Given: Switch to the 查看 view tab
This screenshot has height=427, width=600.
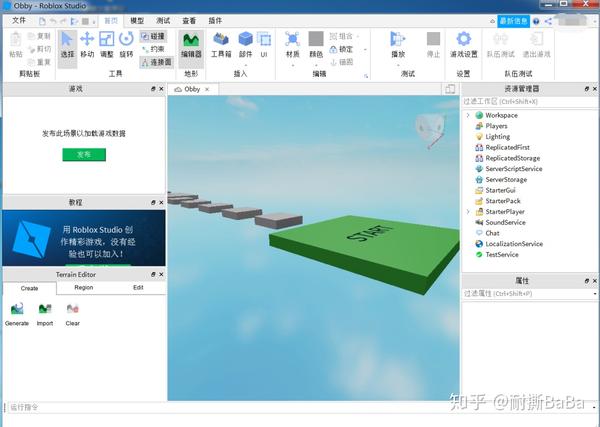Looking at the screenshot, I should (189, 21).
